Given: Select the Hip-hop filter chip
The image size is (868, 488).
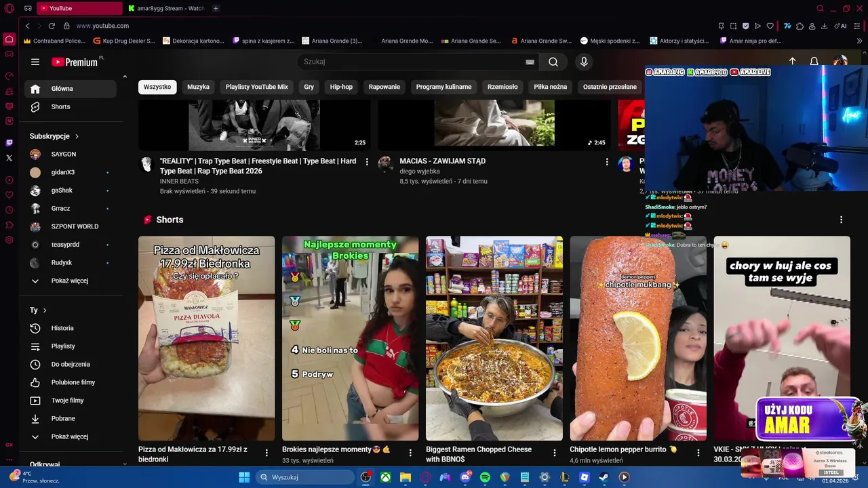Looking at the screenshot, I should pyautogui.click(x=341, y=87).
